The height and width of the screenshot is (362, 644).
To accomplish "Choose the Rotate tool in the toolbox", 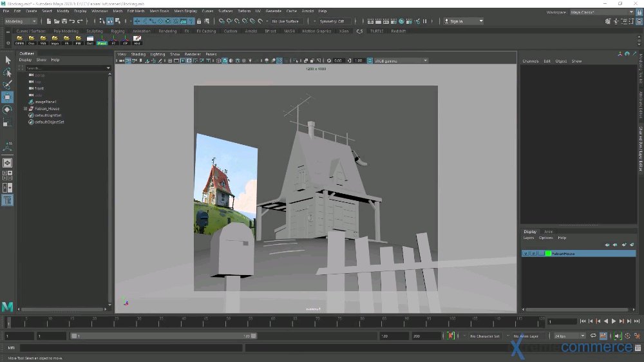I will pos(7,110).
